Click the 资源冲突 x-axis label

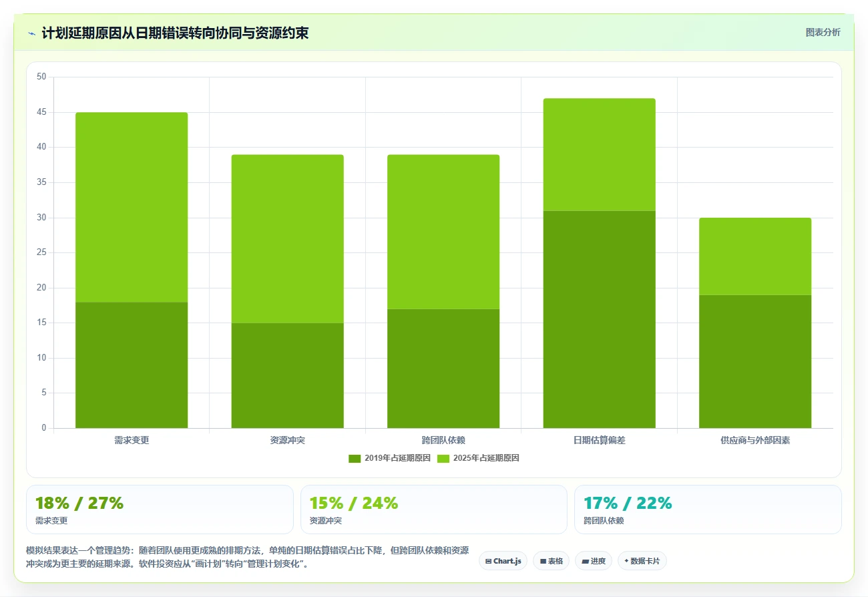click(x=287, y=441)
